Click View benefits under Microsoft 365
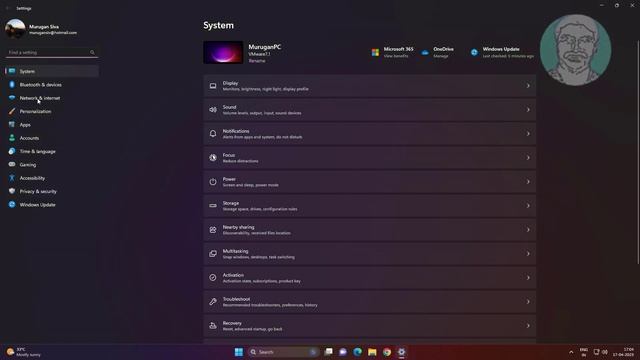 pos(396,56)
